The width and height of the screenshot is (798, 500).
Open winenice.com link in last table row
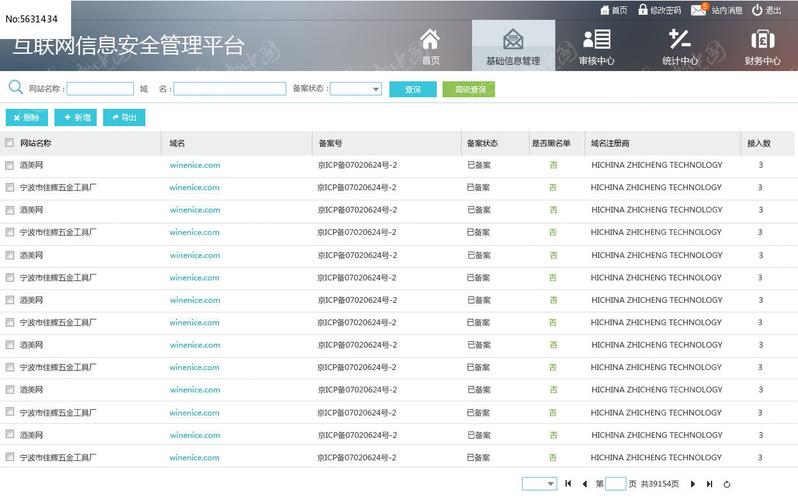[x=194, y=457]
